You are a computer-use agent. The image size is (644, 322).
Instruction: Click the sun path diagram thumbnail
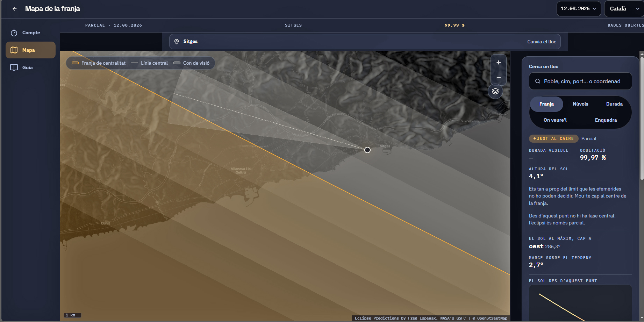tap(580, 303)
